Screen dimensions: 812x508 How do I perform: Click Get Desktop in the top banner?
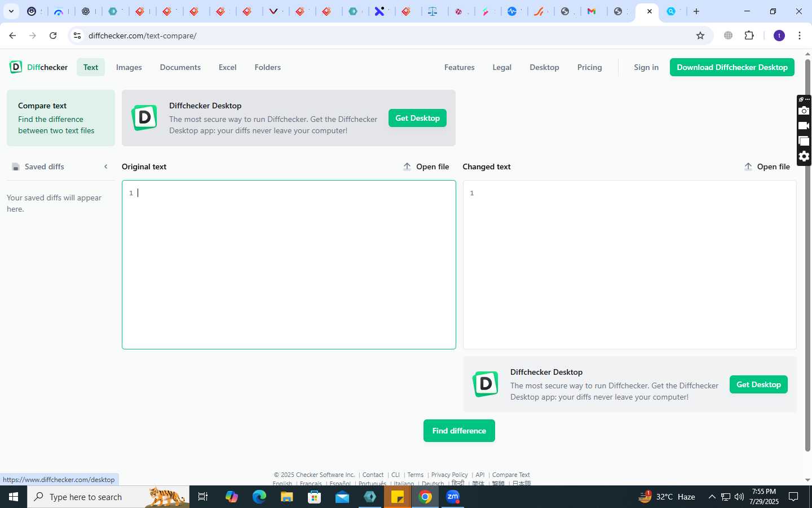click(x=417, y=118)
